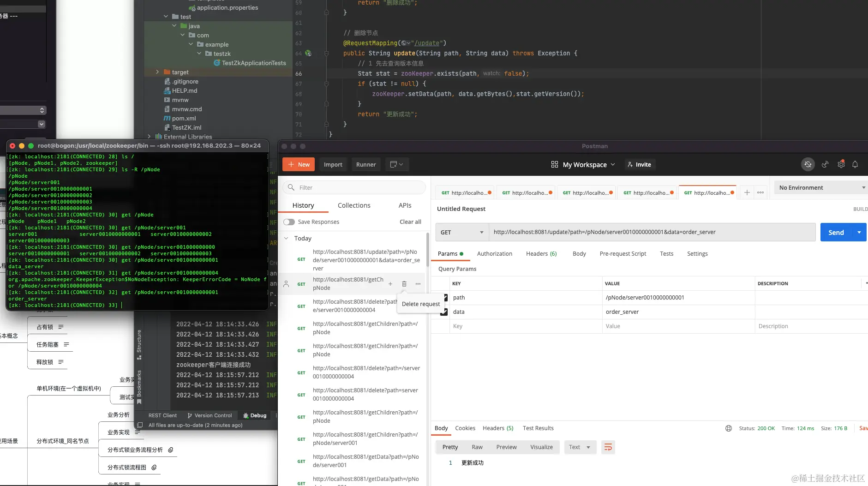This screenshot has height=486, width=868.
Task: Switch to the Collections tab in the Postman sidebar
Action: tap(354, 205)
